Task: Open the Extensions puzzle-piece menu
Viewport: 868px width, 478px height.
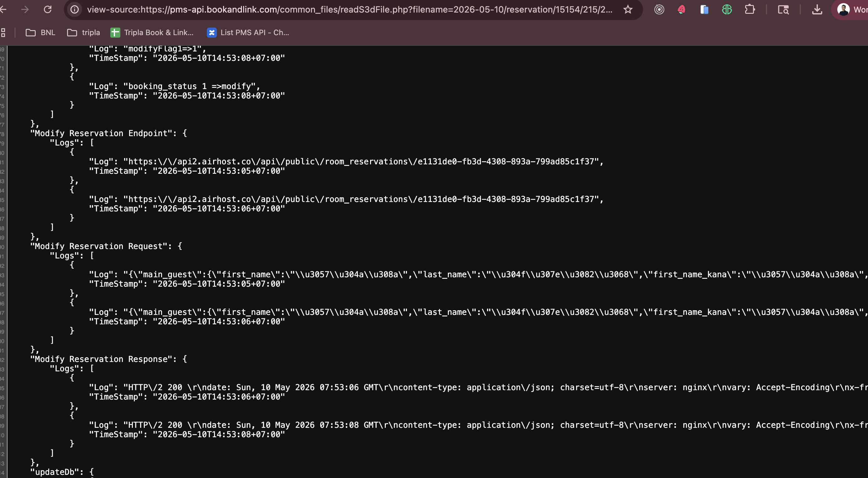Action: (x=749, y=9)
